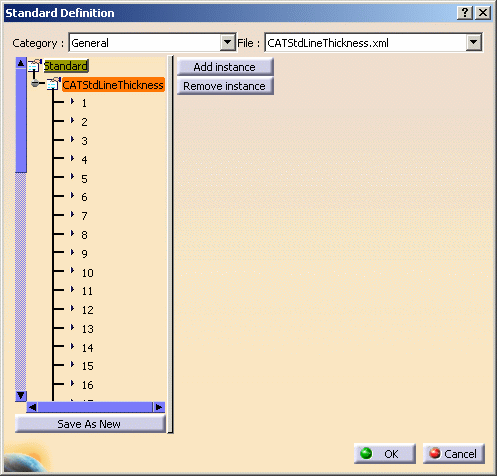
Task: Click the scroll down arrow in tree
Action: click(21, 396)
